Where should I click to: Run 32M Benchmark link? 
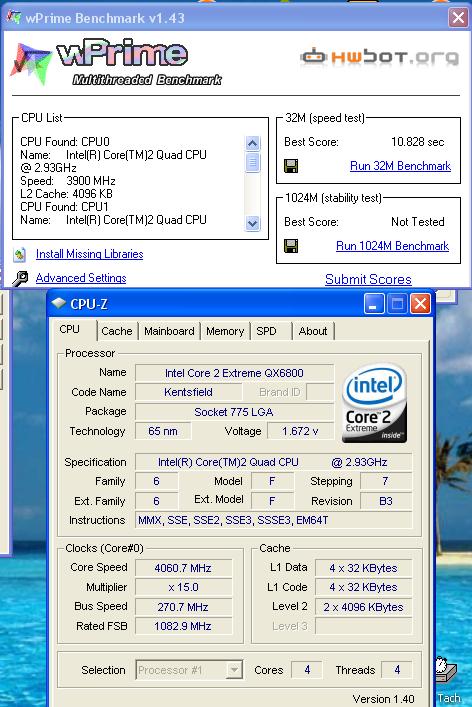coord(400,166)
